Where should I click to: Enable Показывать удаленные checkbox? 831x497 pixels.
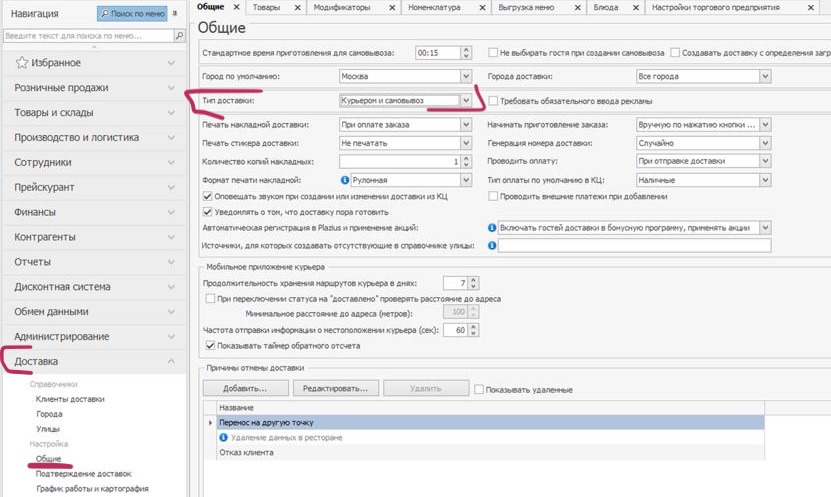tap(479, 389)
